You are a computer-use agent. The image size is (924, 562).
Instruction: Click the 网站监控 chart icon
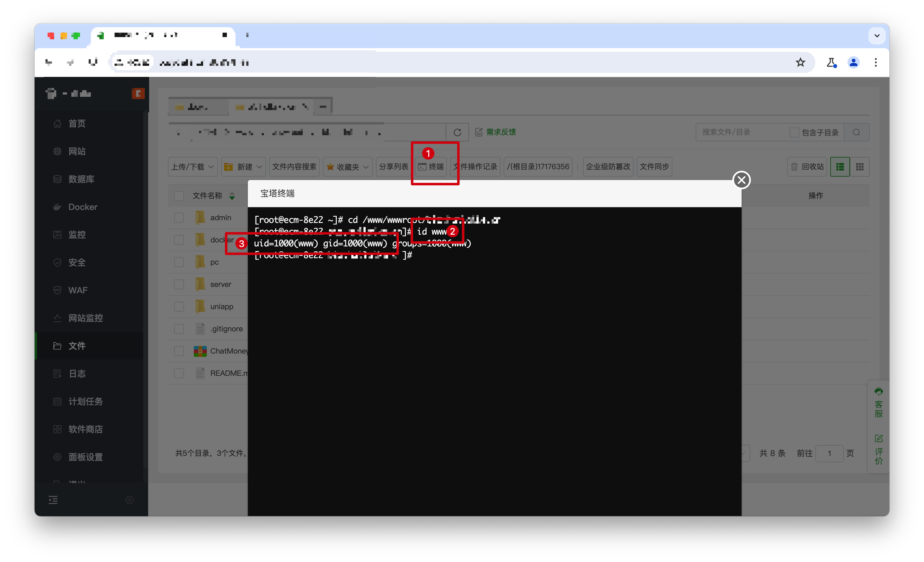pyautogui.click(x=57, y=318)
